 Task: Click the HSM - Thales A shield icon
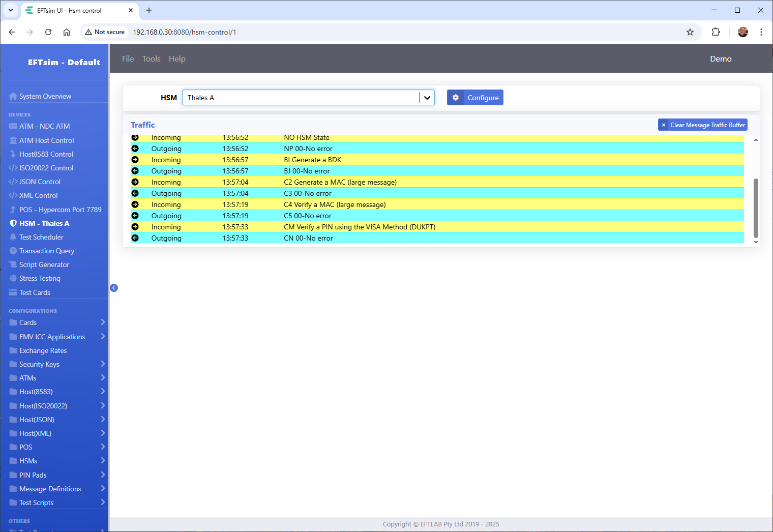tap(13, 223)
